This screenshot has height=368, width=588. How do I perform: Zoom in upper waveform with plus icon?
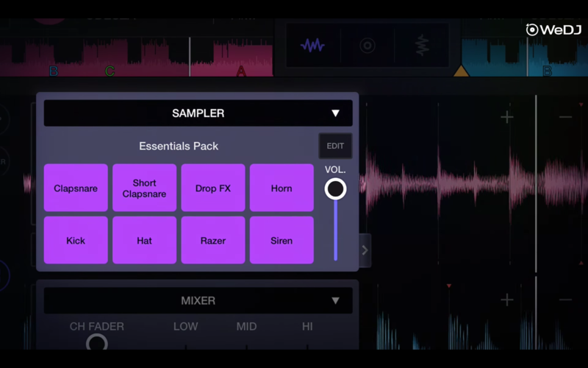(507, 117)
